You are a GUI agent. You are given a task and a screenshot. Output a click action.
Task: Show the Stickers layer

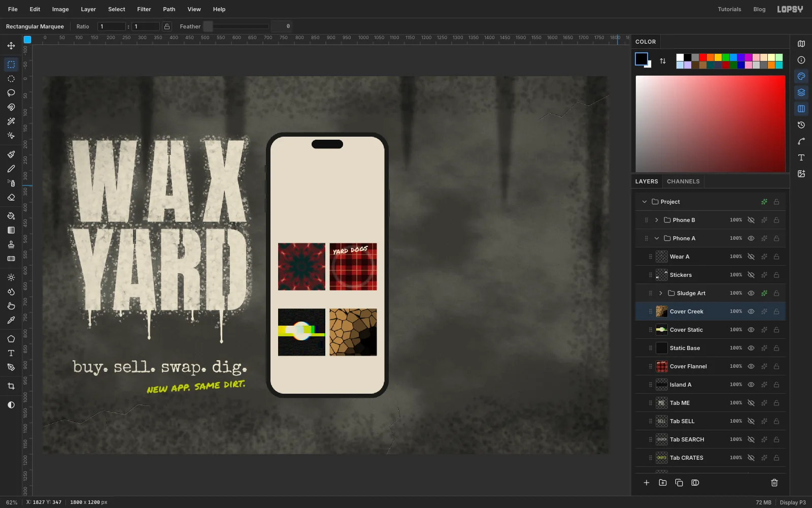[x=751, y=275]
